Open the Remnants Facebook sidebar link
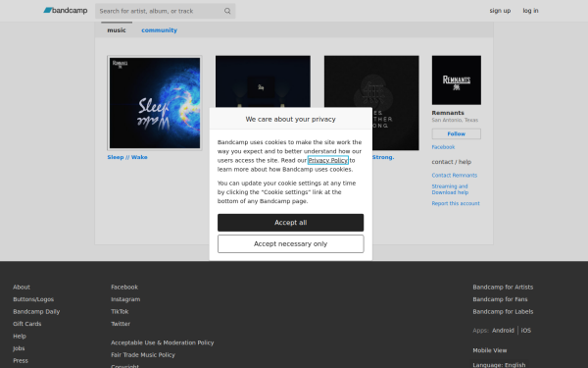Viewport: 588px width, 368px height. click(x=443, y=147)
